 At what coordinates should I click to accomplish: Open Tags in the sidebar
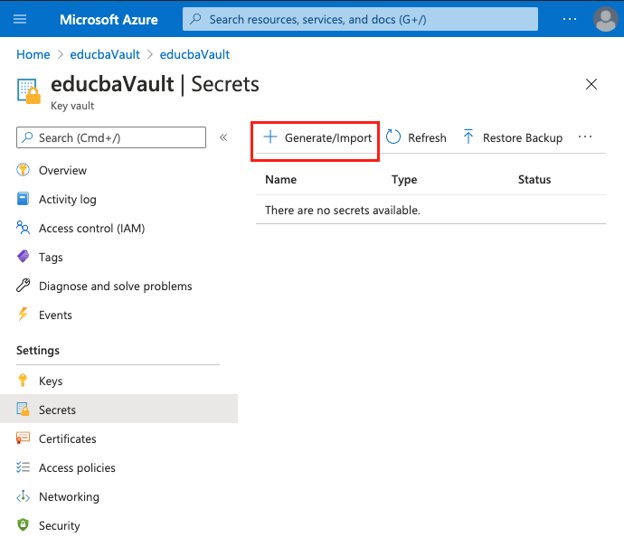coord(51,257)
